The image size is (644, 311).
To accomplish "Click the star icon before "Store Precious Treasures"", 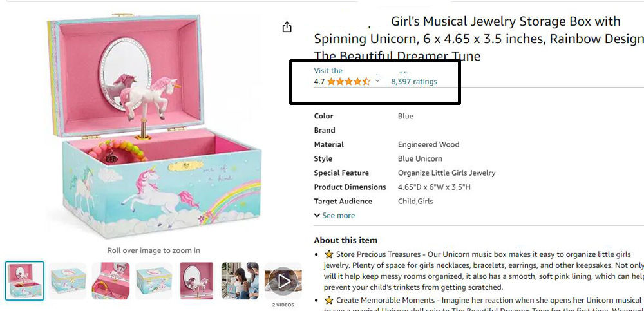I will tap(328, 255).
